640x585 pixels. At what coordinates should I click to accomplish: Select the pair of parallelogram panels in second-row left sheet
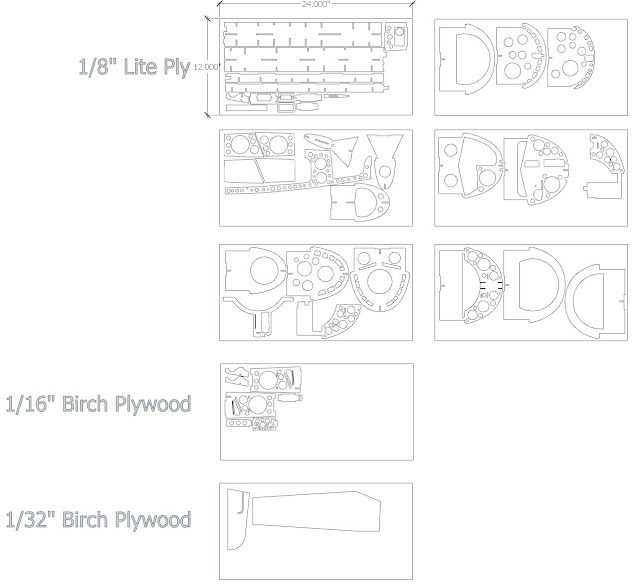260,171
